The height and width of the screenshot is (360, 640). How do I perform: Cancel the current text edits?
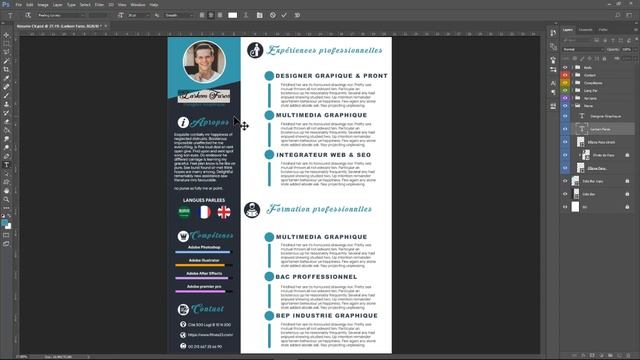click(x=273, y=15)
